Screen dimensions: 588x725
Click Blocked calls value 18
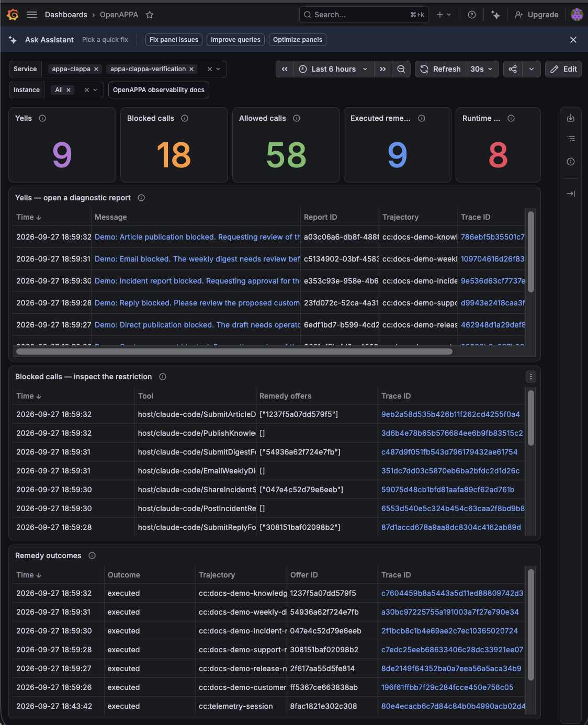174,155
